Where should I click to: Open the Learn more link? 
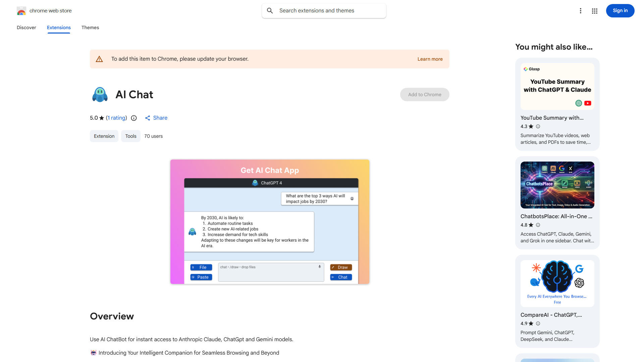point(430,59)
